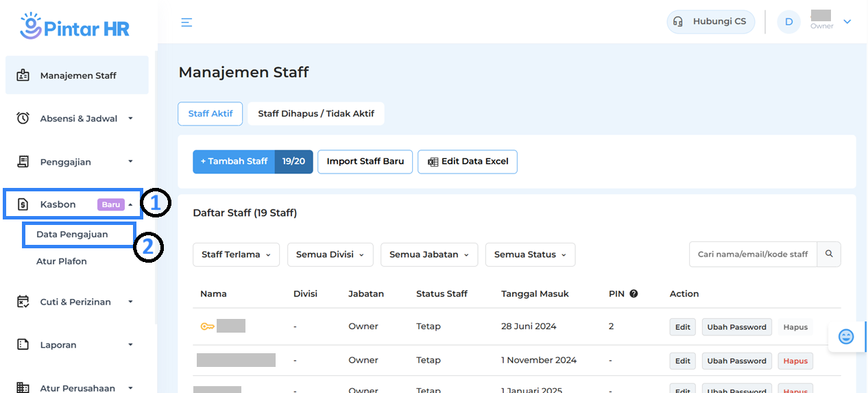The image size is (868, 393).
Task: Click the Manajemen Staff sidebar icon
Action: [x=23, y=75]
